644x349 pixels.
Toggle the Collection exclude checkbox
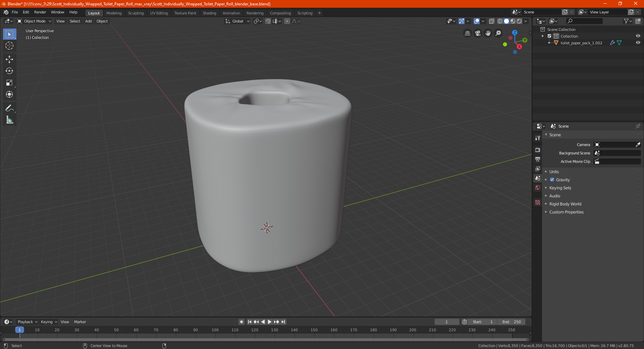(549, 36)
